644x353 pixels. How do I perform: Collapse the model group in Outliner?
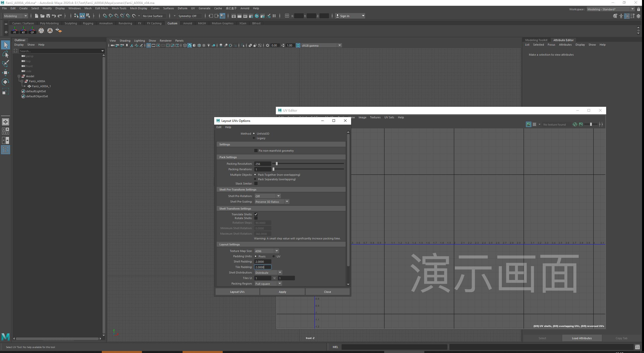click(19, 76)
